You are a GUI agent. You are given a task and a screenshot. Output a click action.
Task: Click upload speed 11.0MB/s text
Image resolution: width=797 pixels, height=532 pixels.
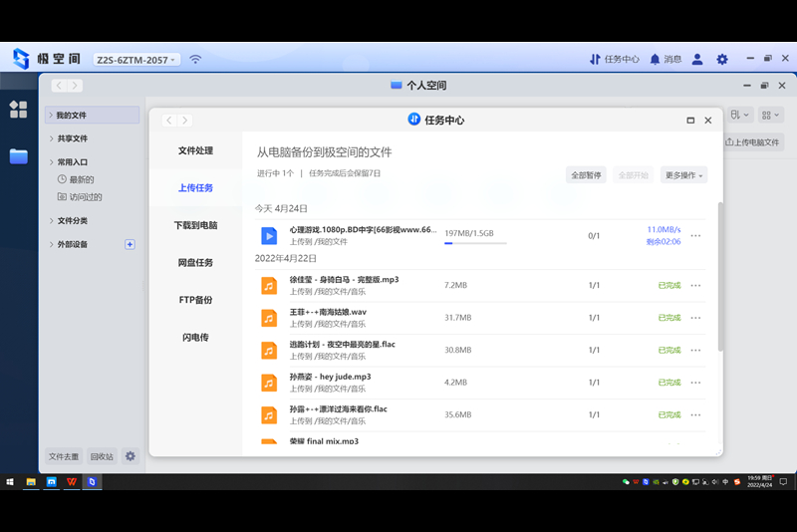click(x=664, y=230)
